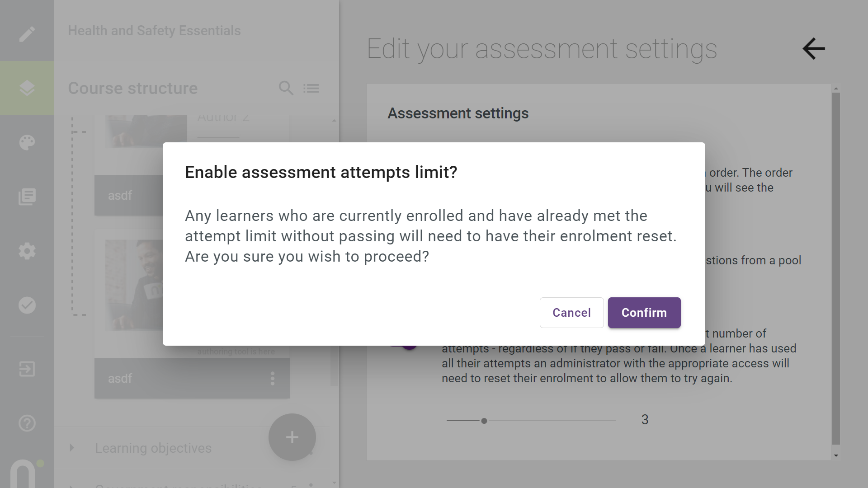Switch to list view of course structure
Screen dimensions: 868x488
(x=311, y=88)
